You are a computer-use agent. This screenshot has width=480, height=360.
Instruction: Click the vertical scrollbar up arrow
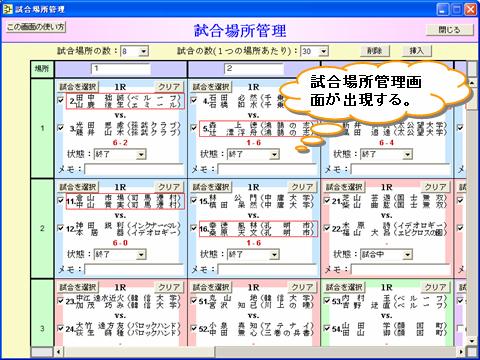pyautogui.click(x=471, y=83)
